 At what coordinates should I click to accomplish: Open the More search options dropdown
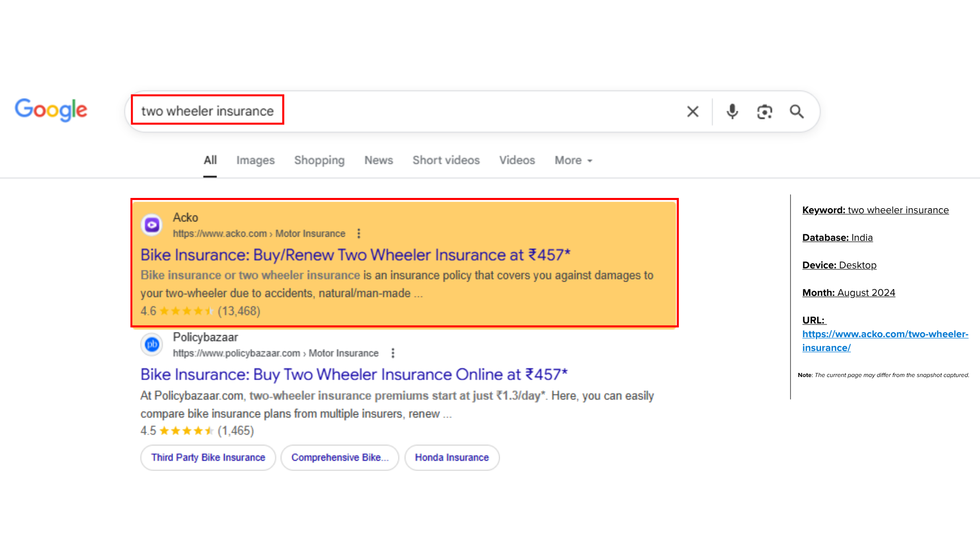click(573, 160)
